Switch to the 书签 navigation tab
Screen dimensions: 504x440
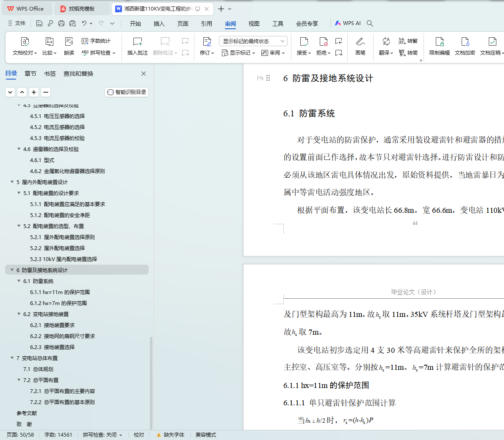click(x=50, y=74)
